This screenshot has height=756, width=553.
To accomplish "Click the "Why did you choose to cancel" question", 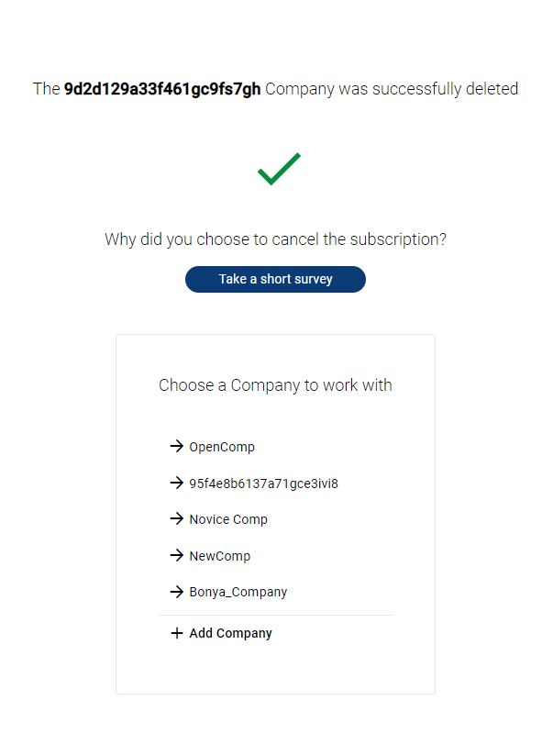I will click(275, 239).
